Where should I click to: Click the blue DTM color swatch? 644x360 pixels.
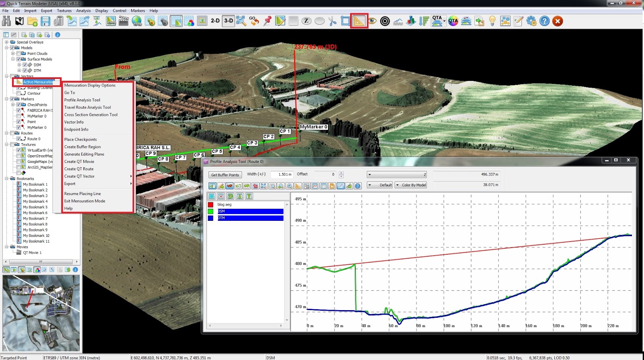point(211,218)
